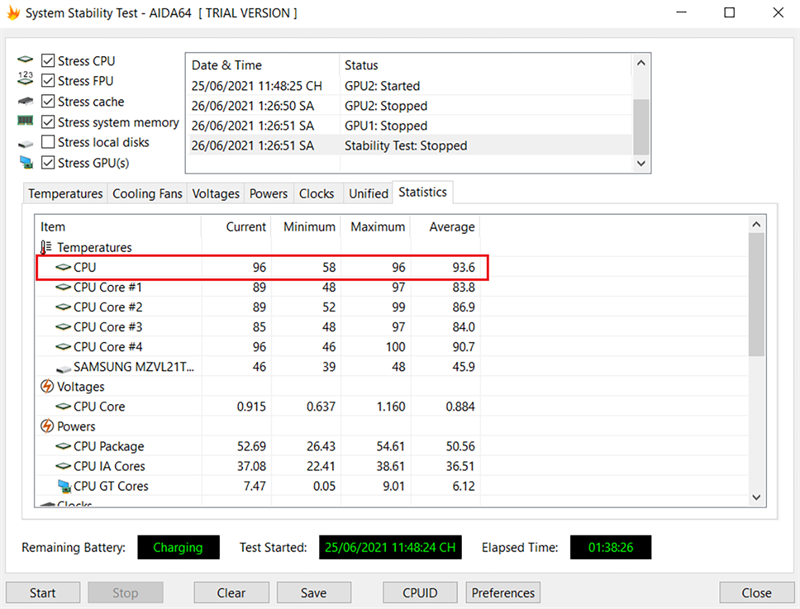Image resolution: width=800 pixels, height=609 pixels.
Task: Click the log list scrollbar thumb
Action: point(641,127)
